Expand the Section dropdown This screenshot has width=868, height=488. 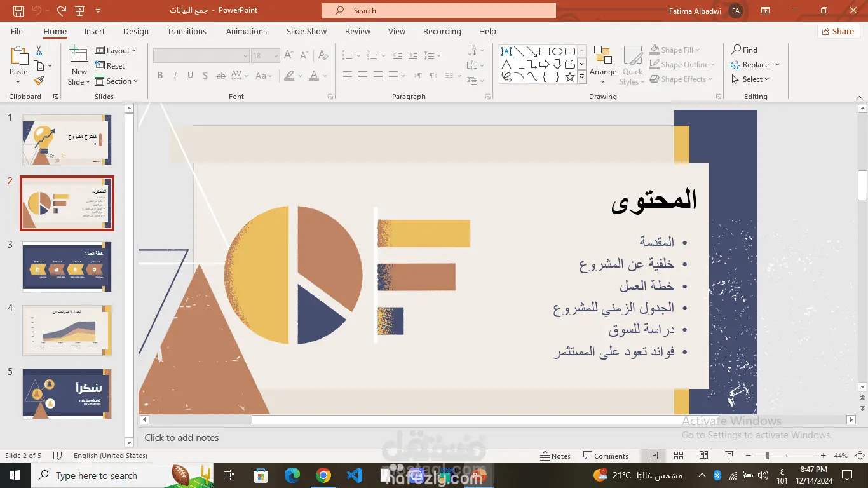click(x=116, y=81)
